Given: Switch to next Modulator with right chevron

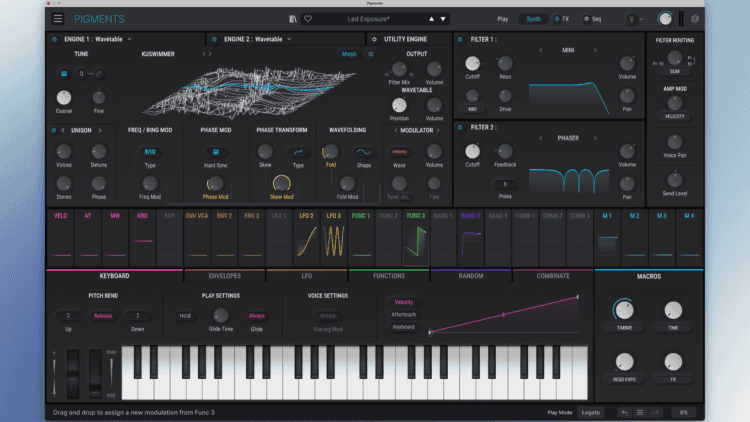Looking at the screenshot, I should click(x=438, y=130).
